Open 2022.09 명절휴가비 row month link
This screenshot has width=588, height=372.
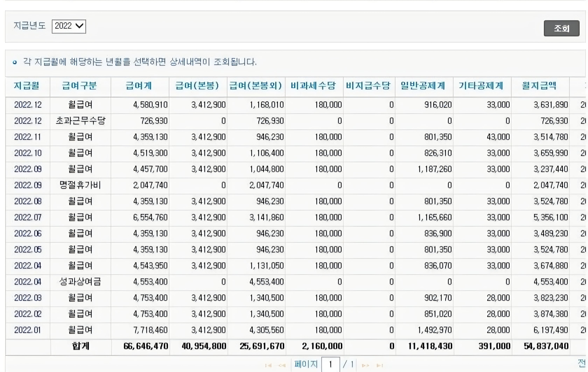[x=28, y=185]
